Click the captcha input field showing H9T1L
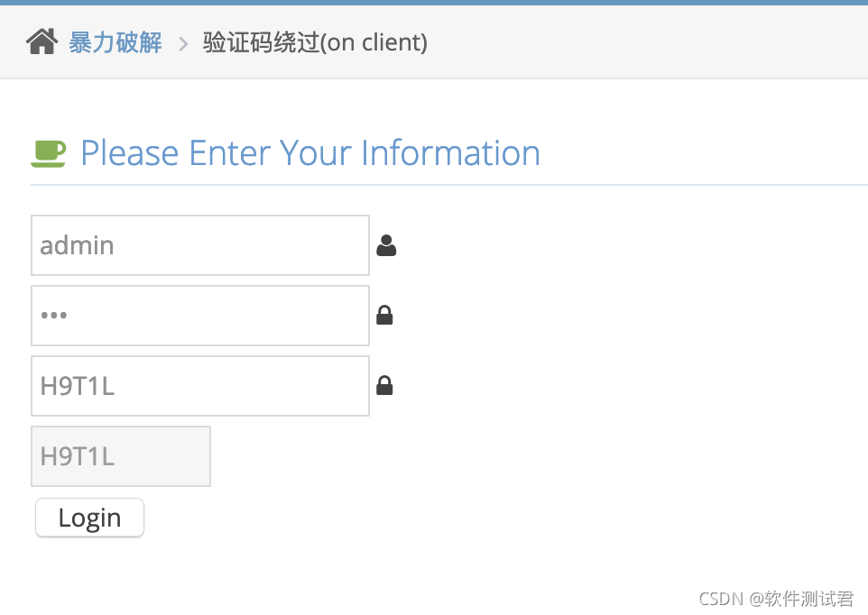868x615 pixels. tap(199, 385)
